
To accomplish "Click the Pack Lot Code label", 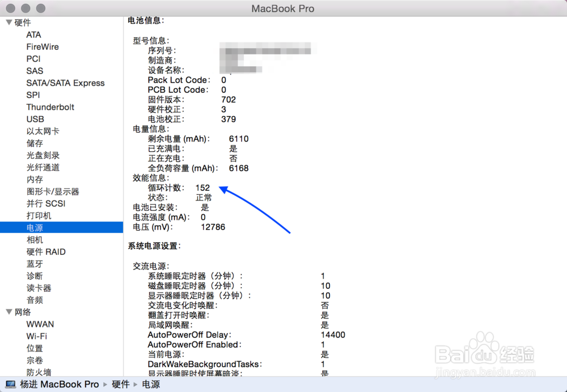I will pyautogui.click(x=179, y=80).
